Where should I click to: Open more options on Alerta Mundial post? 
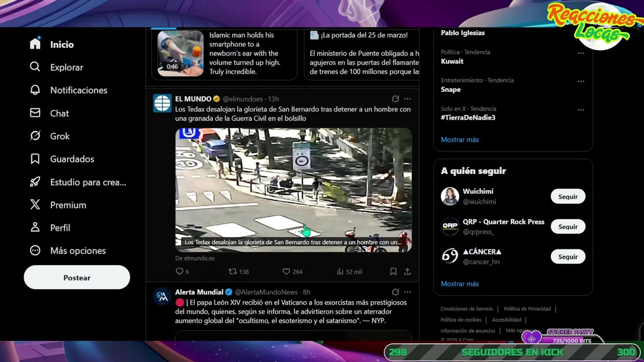point(408,292)
